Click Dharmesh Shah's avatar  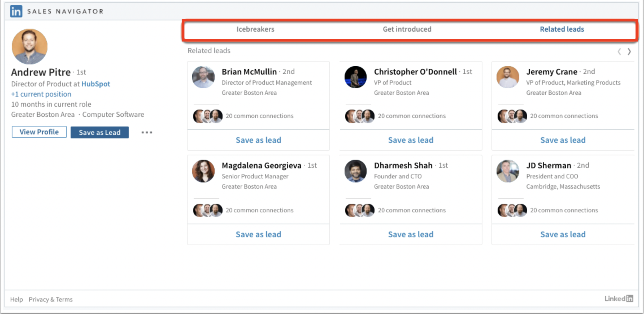356,171
